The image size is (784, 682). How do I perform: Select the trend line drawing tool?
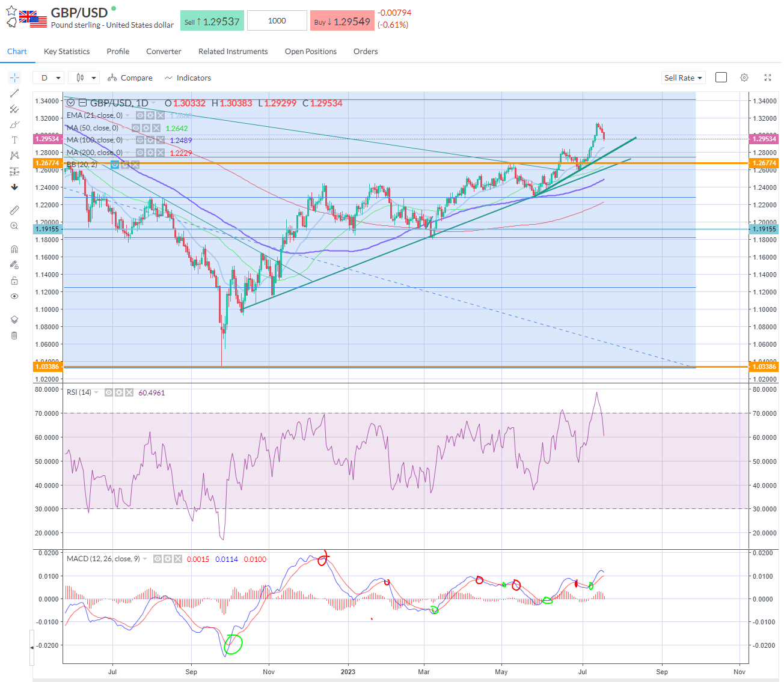click(x=14, y=93)
